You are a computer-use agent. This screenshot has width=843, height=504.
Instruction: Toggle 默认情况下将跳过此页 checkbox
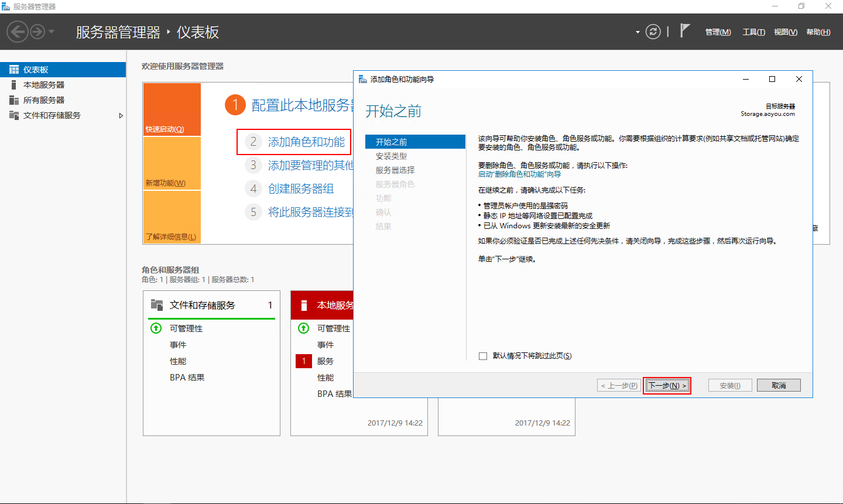pos(483,356)
